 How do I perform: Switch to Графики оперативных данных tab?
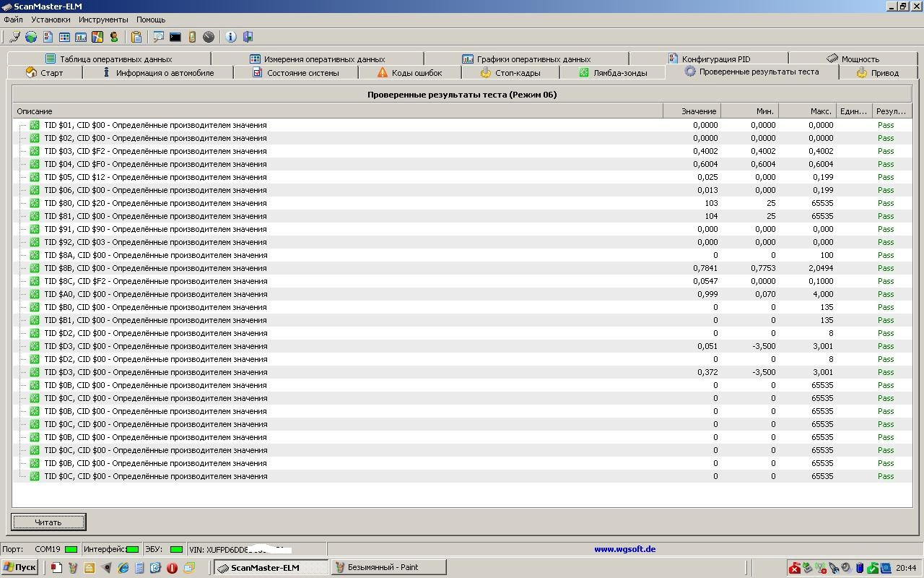(526, 59)
